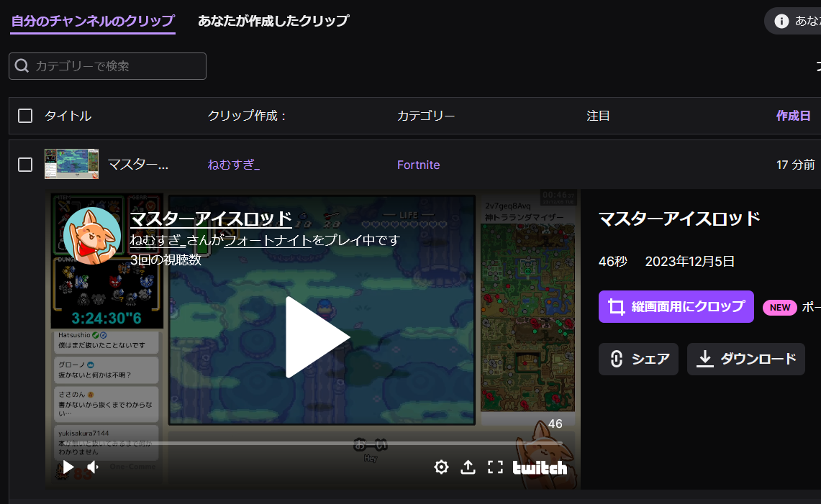Select the select-all checkbox in the table header
The image size is (821, 504).
(24, 115)
